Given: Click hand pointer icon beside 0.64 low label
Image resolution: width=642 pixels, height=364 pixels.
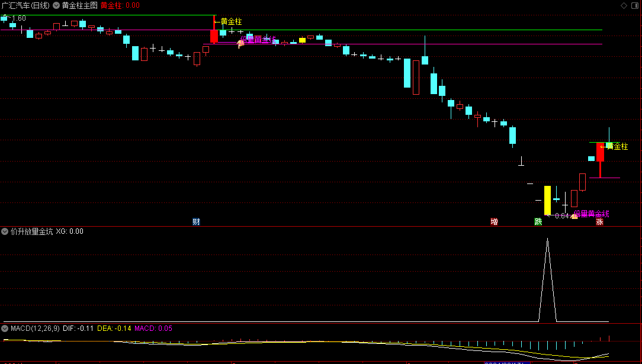Looking at the screenshot, I should click(x=574, y=215).
